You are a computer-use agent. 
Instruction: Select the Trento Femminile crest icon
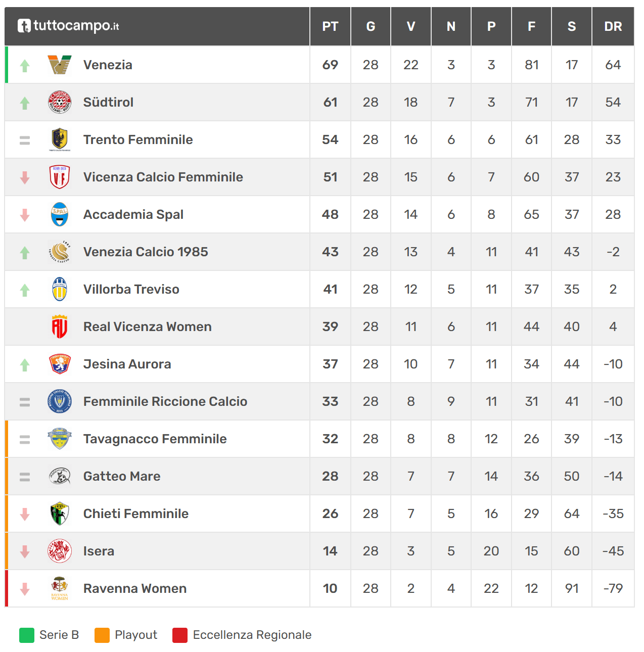pyautogui.click(x=60, y=139)
